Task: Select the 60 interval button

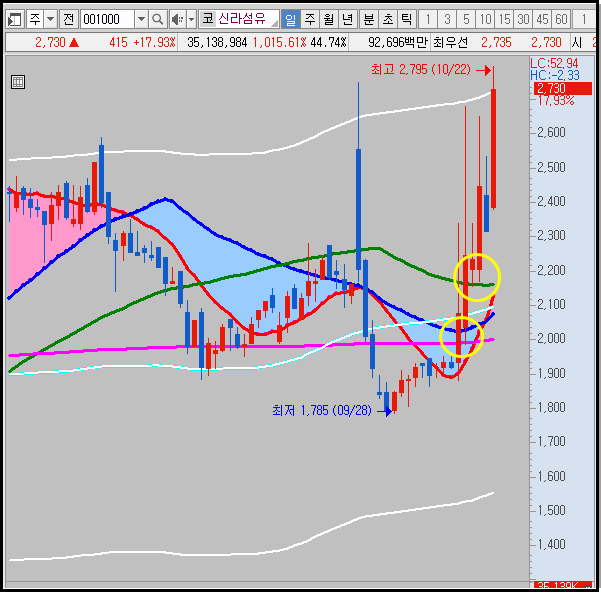Action: pos(561,19)
